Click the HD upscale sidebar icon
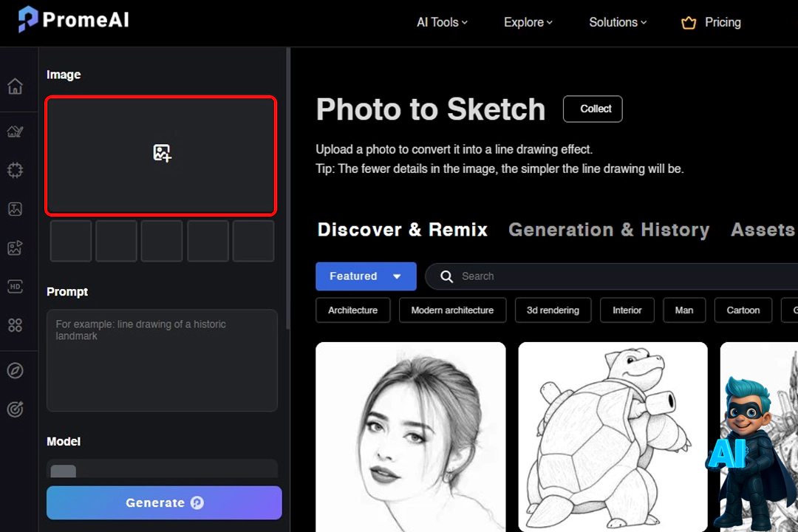 15,287
